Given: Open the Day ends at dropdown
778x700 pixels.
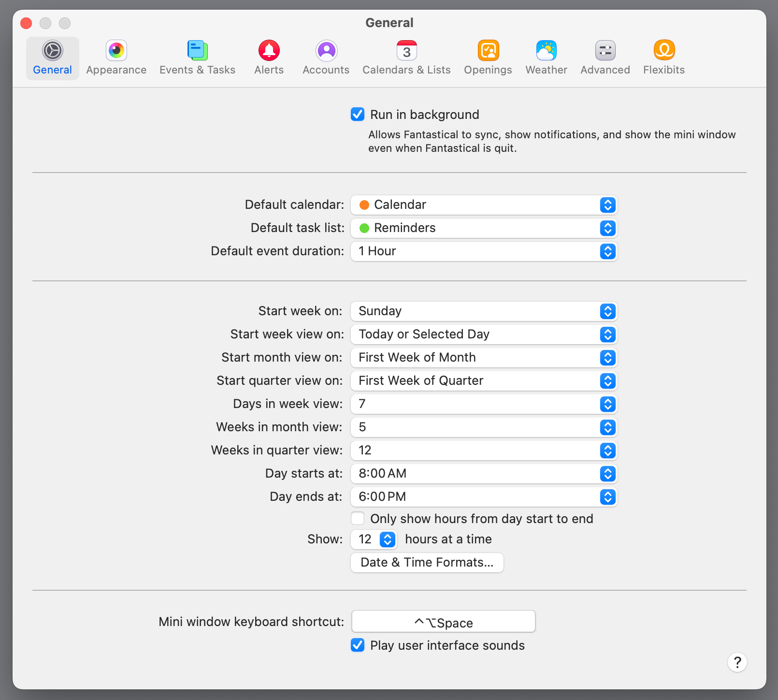Looking at the screenshot, I should point(484,497).
